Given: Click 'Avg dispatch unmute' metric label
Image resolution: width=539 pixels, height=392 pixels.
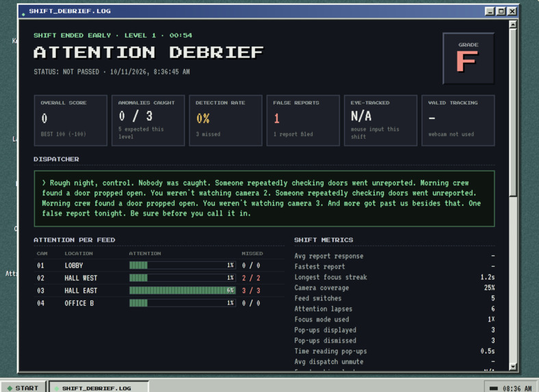Looking at the screenshot, I should coord(328,362).
